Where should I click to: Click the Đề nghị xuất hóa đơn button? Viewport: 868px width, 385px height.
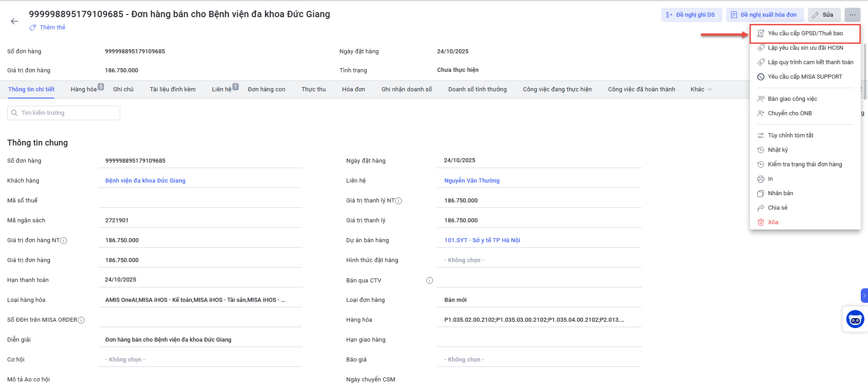[x=764, y=15]
